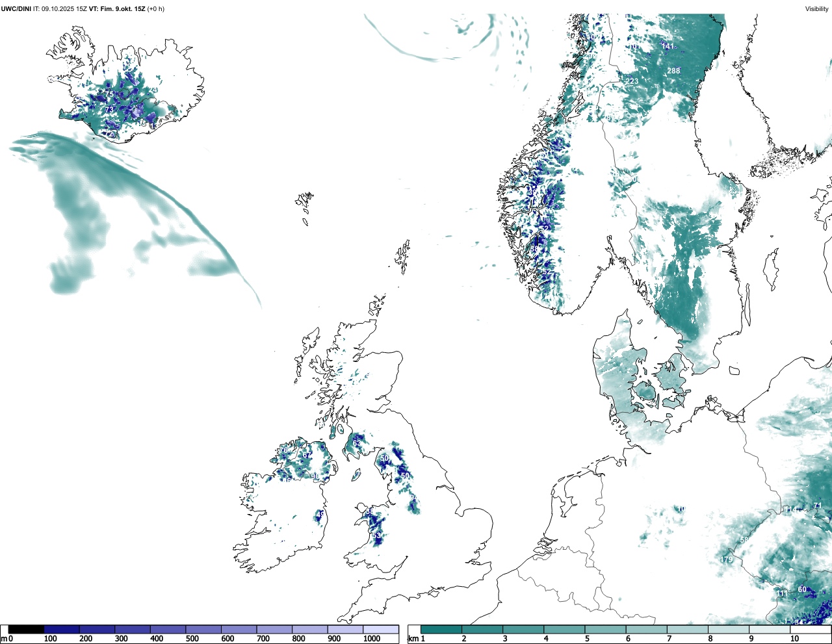
Task: Select the 9–10 km lightest teal swatch
Action: click(769, 629)
